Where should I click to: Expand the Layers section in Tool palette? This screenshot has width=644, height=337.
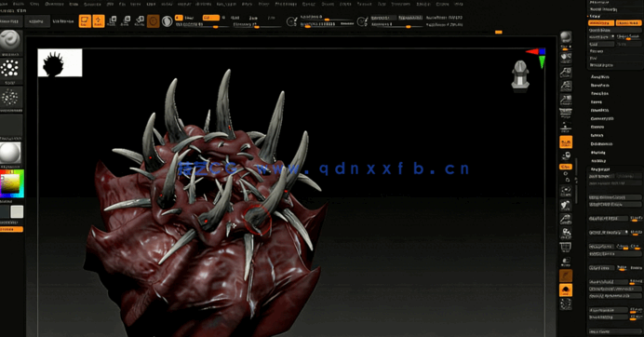(x=597, y=101)
